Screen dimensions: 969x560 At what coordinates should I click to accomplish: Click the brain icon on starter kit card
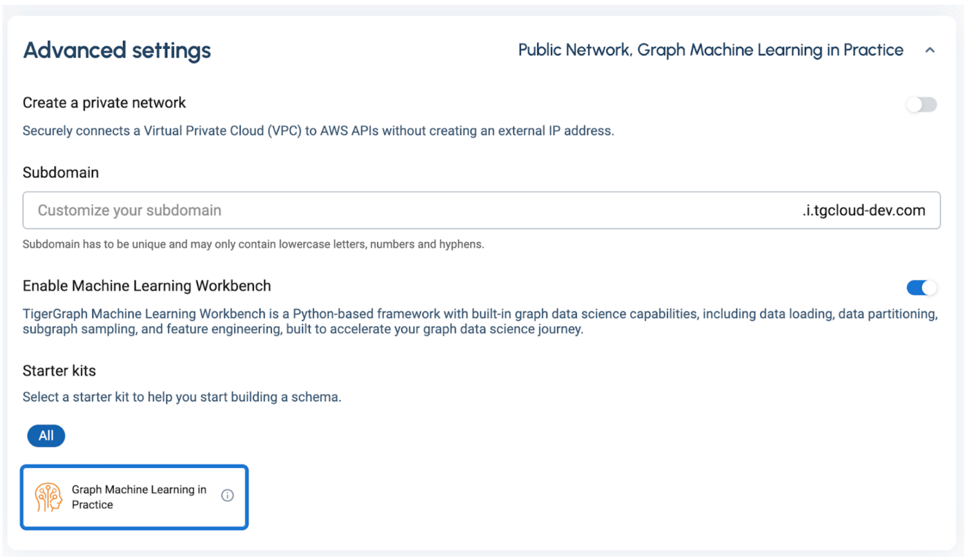[x=49, y=497]
